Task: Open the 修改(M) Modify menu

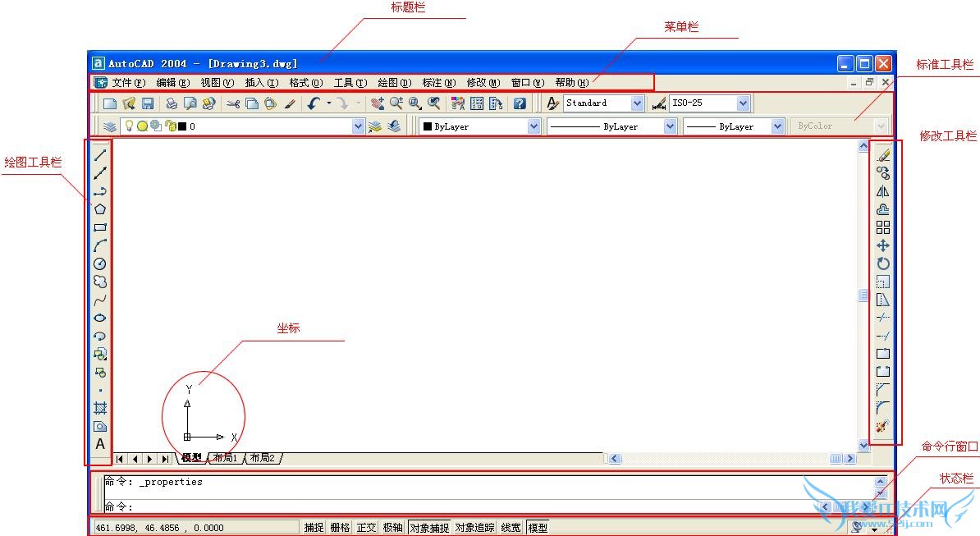Action: [483, 82]
